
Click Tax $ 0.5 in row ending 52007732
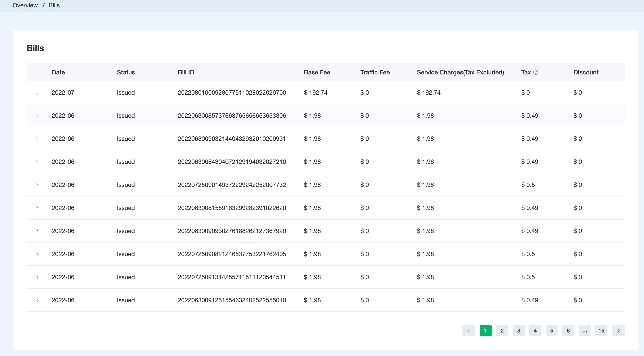[528, 185]
